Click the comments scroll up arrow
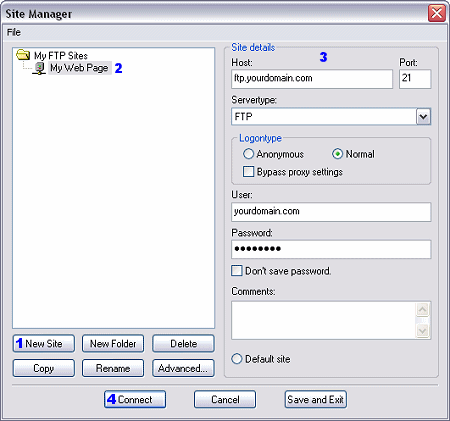Screen dimensions: 450x421 pyautogui.click(x=422, y=309)
